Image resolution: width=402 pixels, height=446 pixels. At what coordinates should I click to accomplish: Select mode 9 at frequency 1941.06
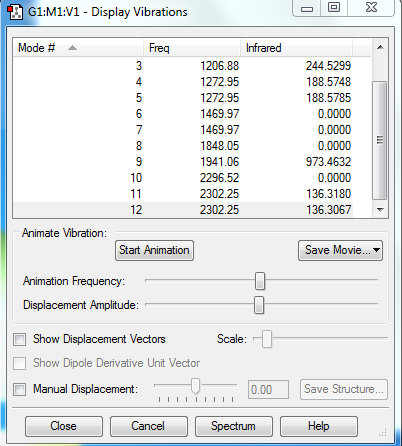coord(183,162)
